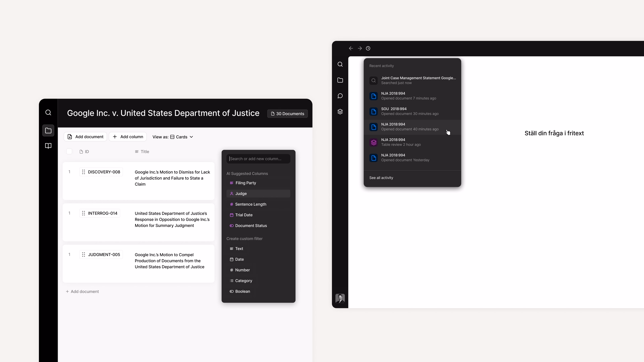
Task: Open the folder icon in right window sidebar
Action: click(x=340, y=80)
